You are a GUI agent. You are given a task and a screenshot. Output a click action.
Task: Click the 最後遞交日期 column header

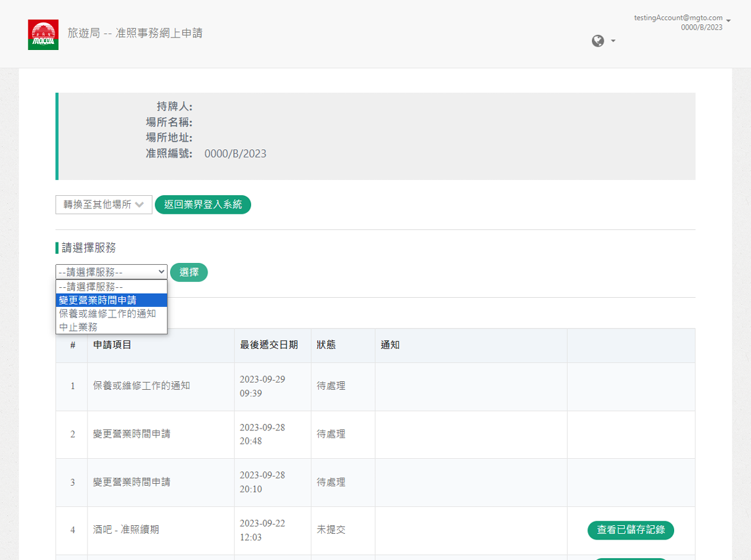click(269, 345)
